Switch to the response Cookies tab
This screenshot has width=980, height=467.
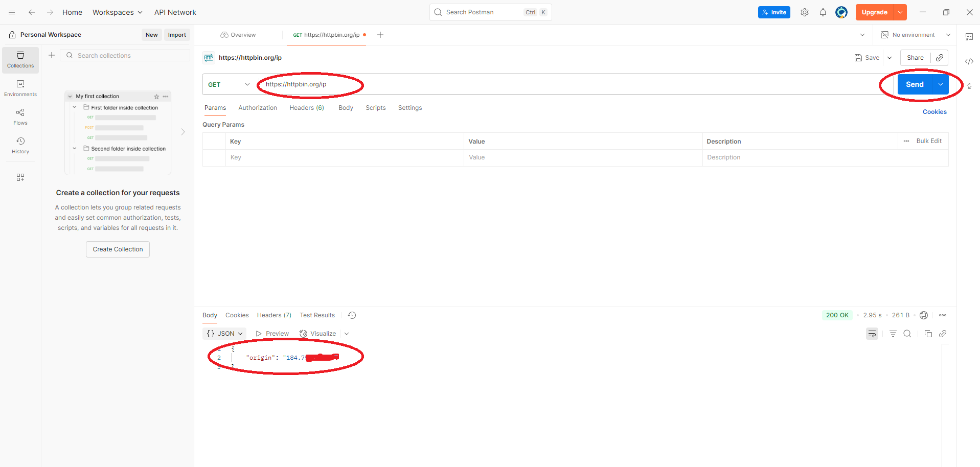237,315
